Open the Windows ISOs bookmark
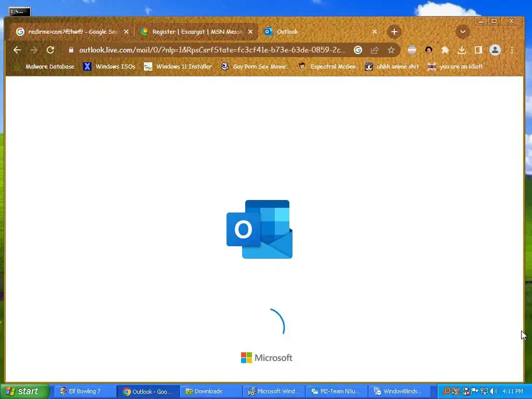Viewport: 532px width, 399px height. [109, 66]
